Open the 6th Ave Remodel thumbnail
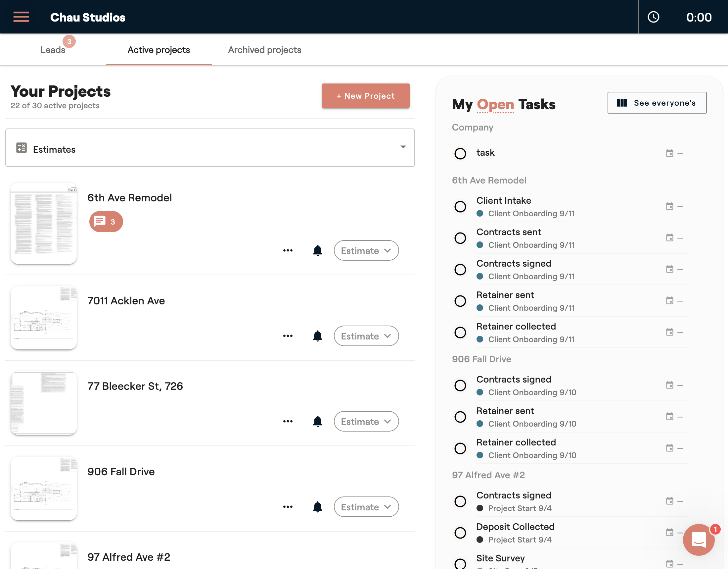This screenshot has width=728, height=569. coord(44,223)
